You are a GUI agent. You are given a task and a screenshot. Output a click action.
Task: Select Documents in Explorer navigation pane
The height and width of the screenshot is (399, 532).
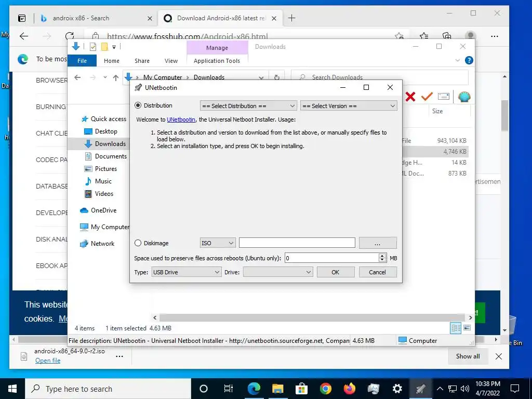coord(111,156)
